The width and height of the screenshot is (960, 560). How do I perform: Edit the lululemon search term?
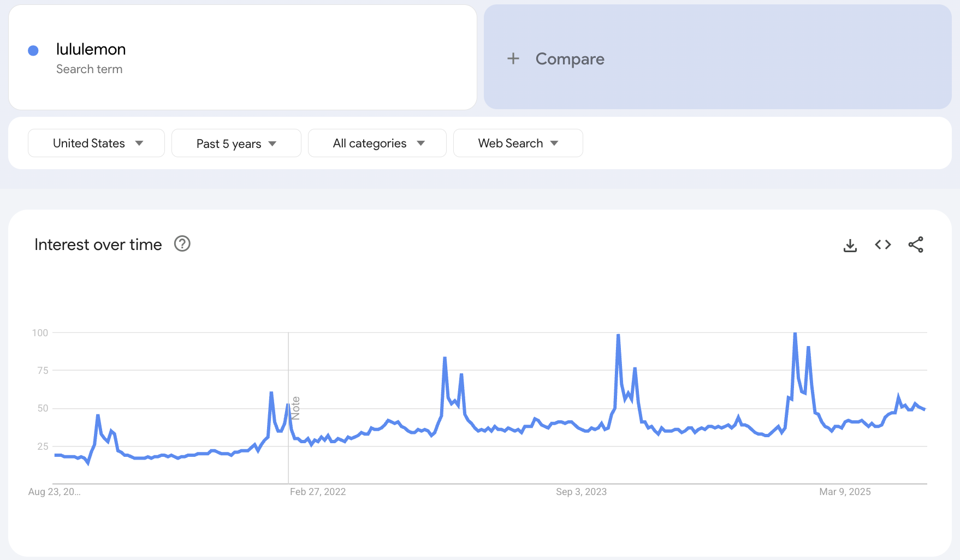click(x=91, y=50)
